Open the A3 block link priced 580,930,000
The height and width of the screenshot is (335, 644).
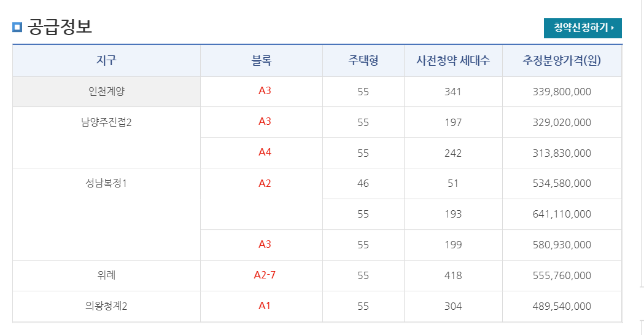point(265,244)
